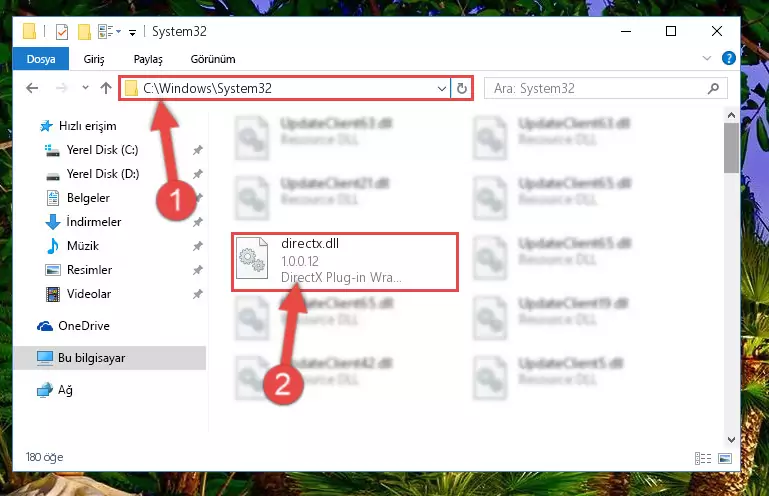The height and width of the screenshot is (496, 769).
Task: Select OneDrive in navigation pane
Action: (84, 326)
